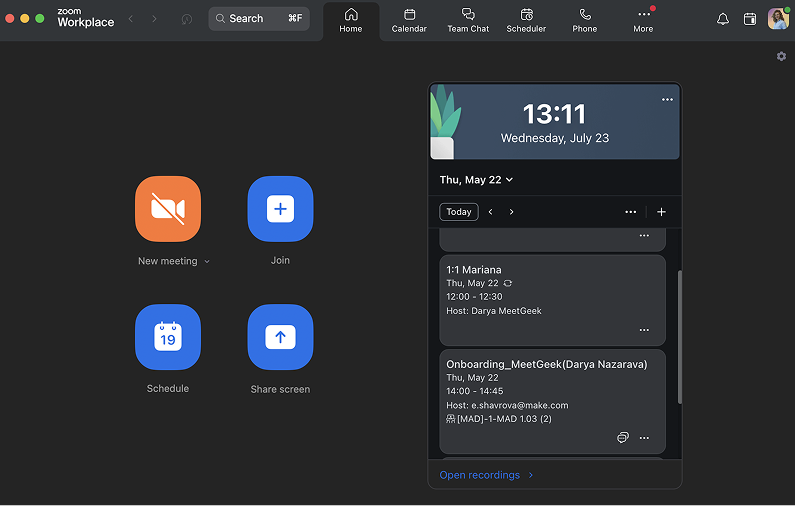Expand the New meeting dropdown arrow
The image size is (795, 506).
(x=207, y=262)
